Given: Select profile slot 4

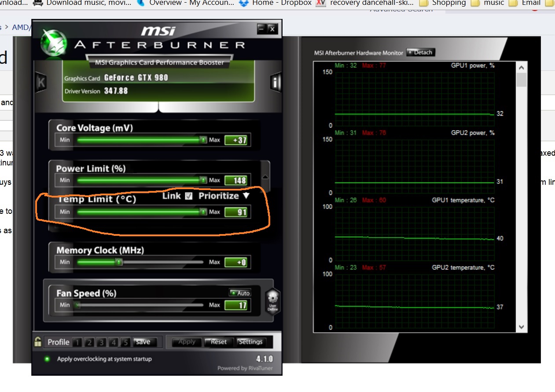Looking at the screenshot, I should [x=114, y=342].
